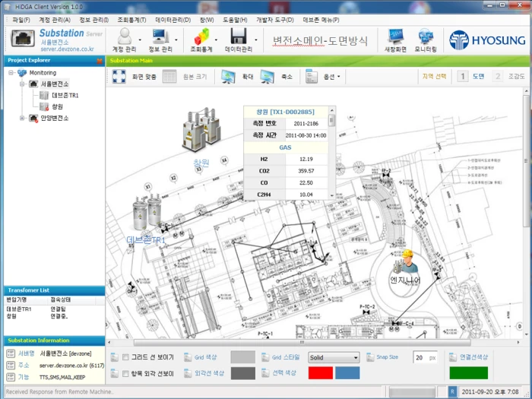This screenshot has width=532, height=399.
Task: Click the 지역 선택 link
Action: (434, 76)
